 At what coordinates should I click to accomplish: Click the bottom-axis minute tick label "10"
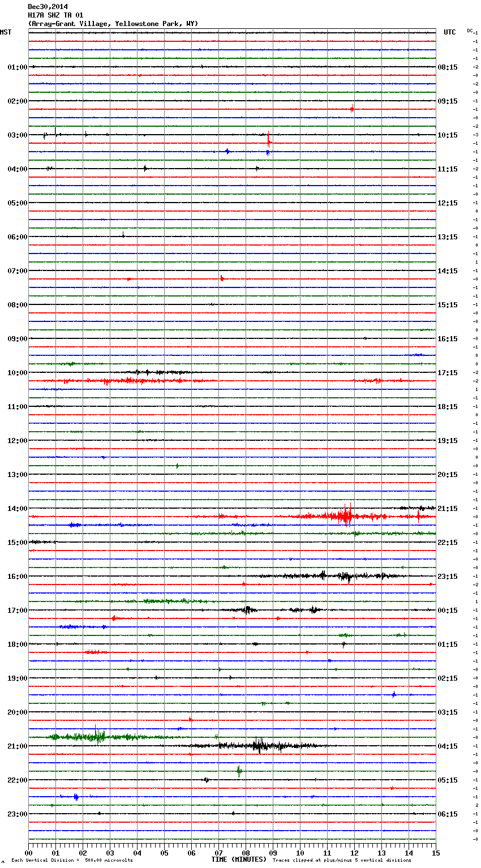point(300,853)
